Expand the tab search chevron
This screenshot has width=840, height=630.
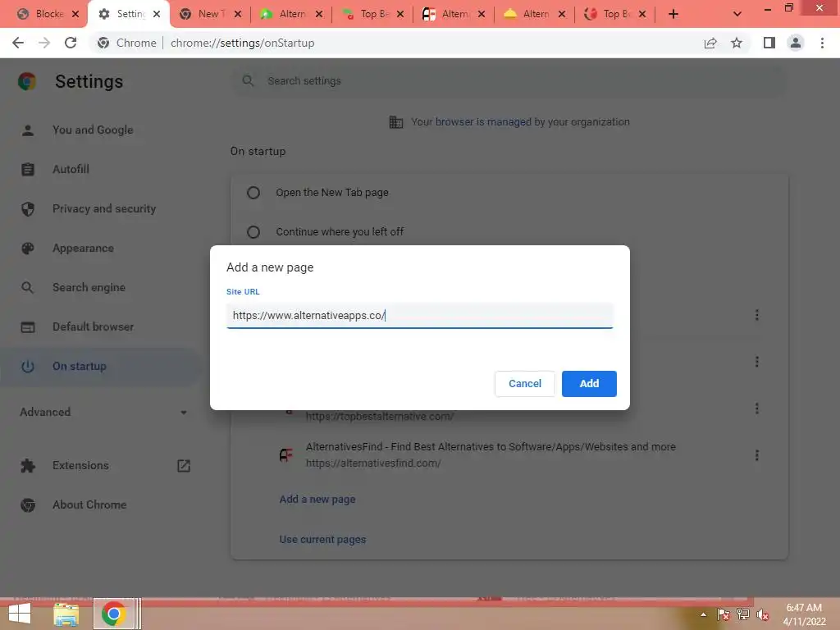(737, 14)
